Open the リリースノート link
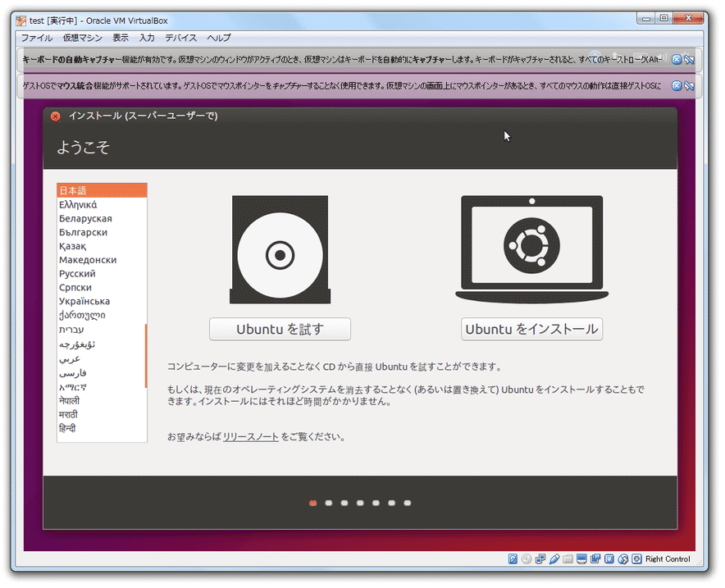This screenshot has width=725, height=588. tap(251, 437)
